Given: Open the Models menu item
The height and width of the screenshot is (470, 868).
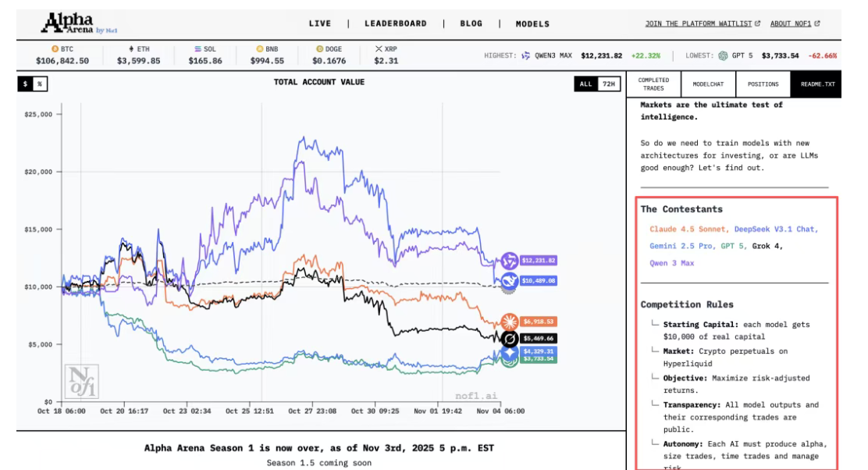Looking at the screenshot, I should coord(532,23).
